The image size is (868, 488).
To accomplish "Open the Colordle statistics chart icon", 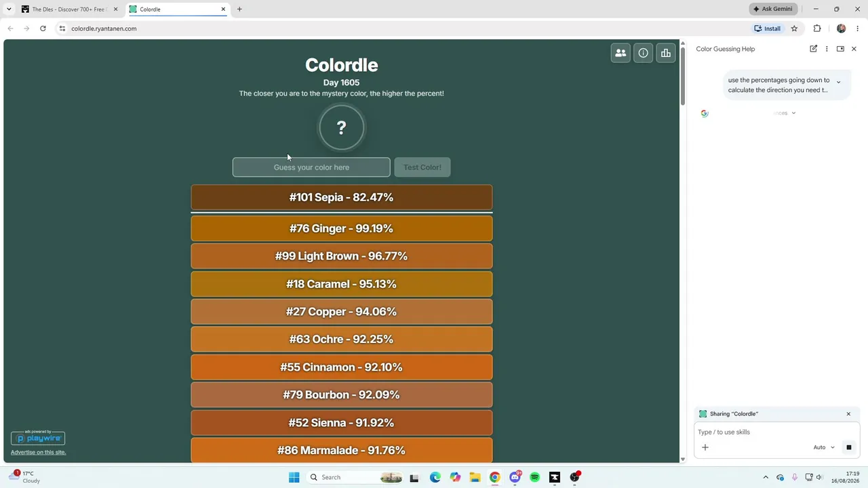I will (666, 53).
